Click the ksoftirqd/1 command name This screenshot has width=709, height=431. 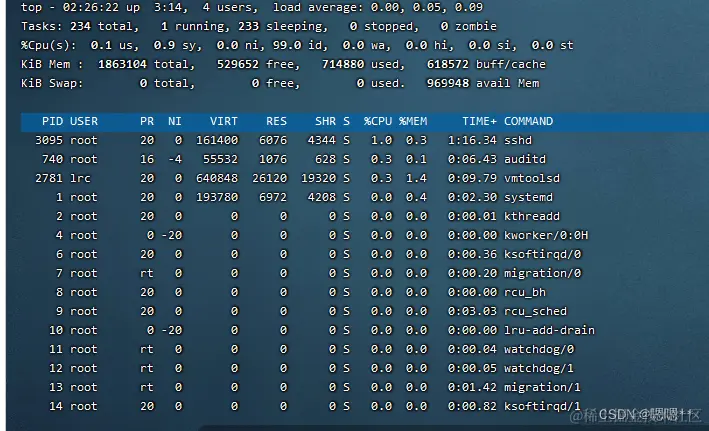[543, 406]
